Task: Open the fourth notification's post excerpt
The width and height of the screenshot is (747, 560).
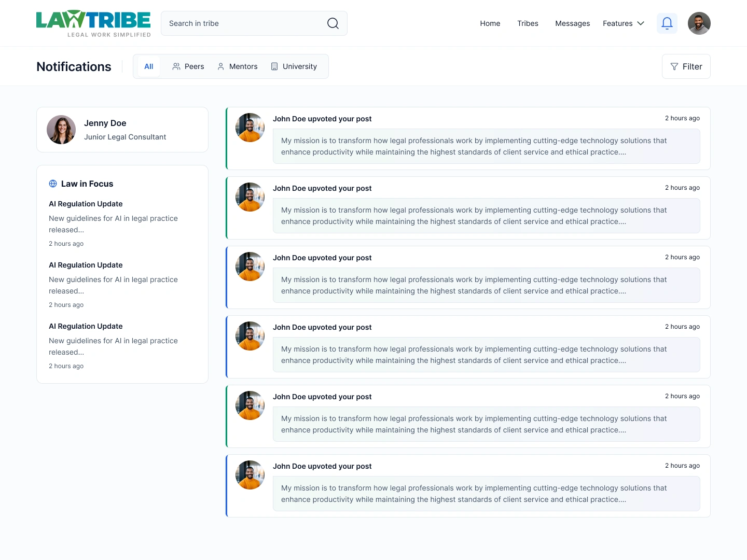Action: click(x=487, y=355)
